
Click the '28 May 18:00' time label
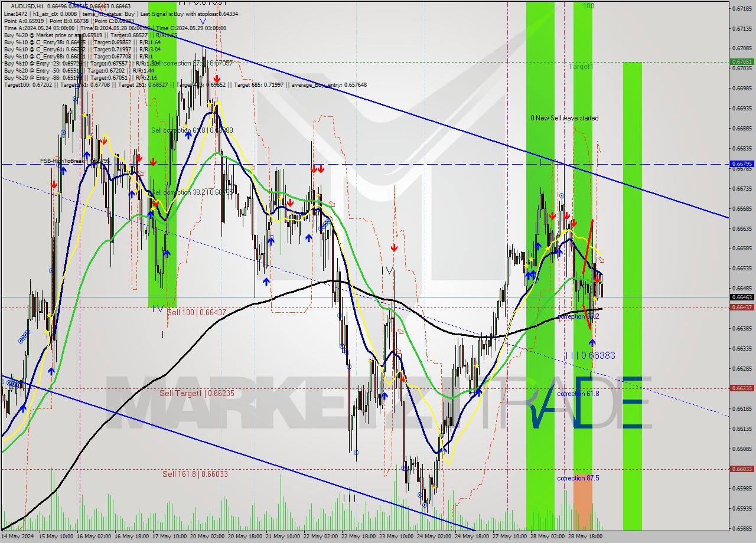586,537
